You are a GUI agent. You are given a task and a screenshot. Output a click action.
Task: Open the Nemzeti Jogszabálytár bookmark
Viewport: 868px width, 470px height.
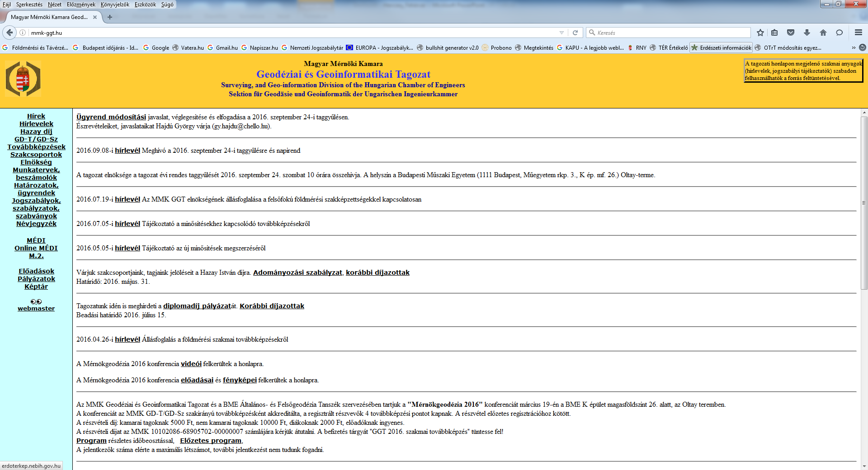point(312,47)
